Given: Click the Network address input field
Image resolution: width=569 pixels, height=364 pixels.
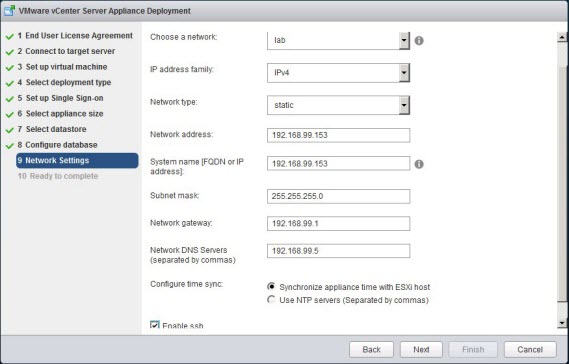Looking at the screenshot, I should click(339, 135).
